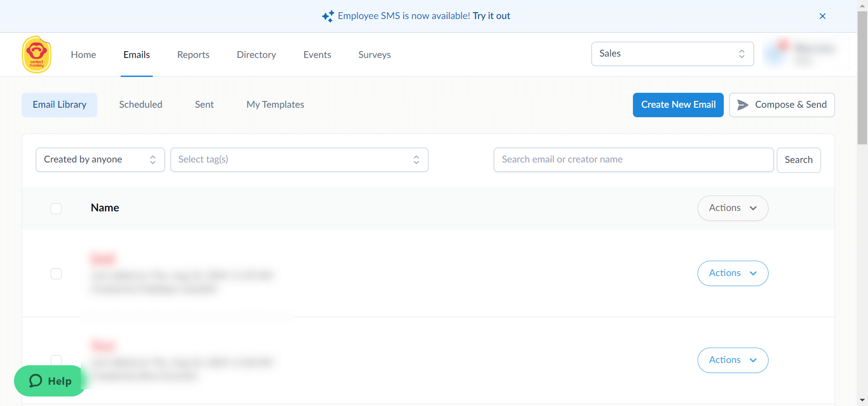Image resolution: width=868 pixels, height=406 pixels.
Task: Focus the Search email or creator field
Action: (633, 160)
